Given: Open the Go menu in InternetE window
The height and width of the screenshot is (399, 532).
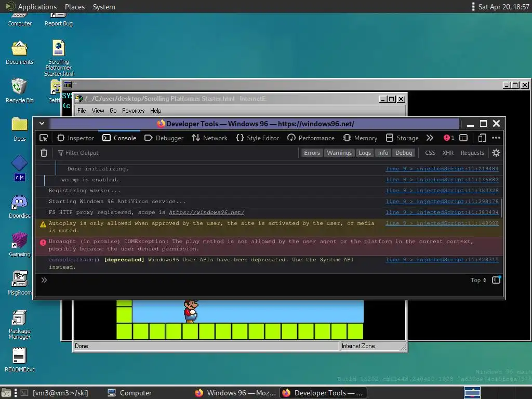Looking at the screenshot, I should [x=113, y=111].
